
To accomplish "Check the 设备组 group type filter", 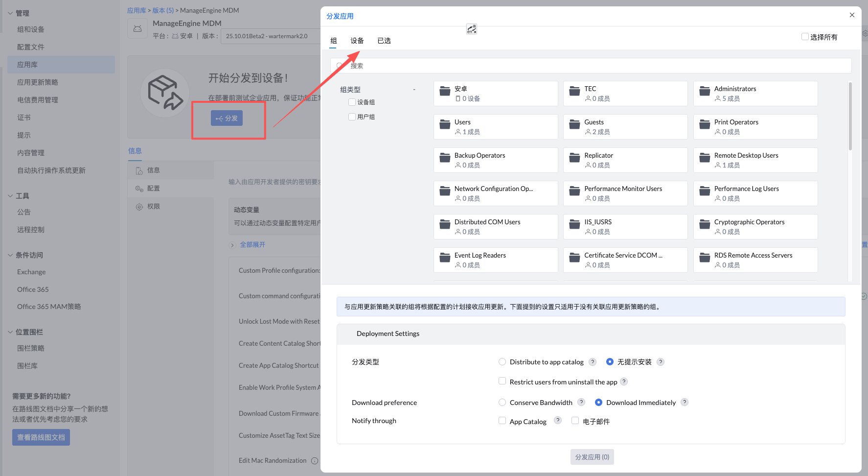I will (x=352, y=102).
